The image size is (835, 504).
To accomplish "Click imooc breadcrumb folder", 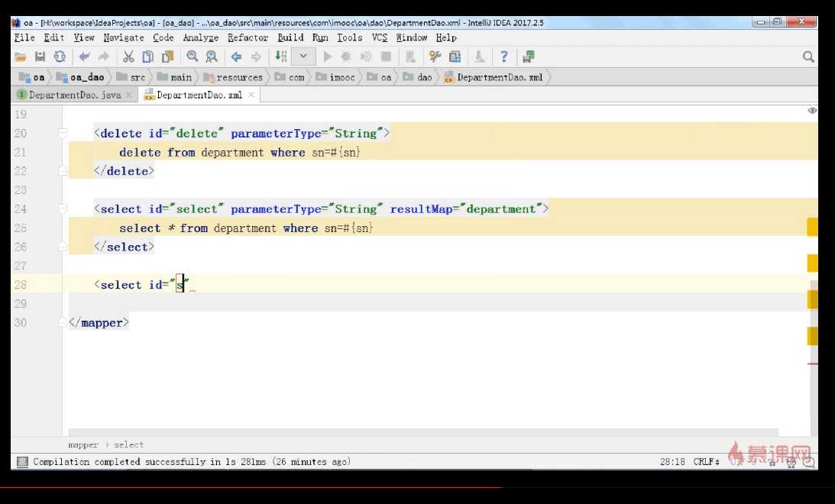I will click(x=335, y=77).
